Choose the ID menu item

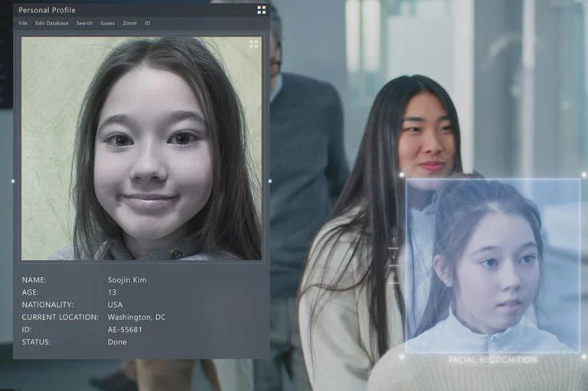pyautogui.click(x=148, y=23)
